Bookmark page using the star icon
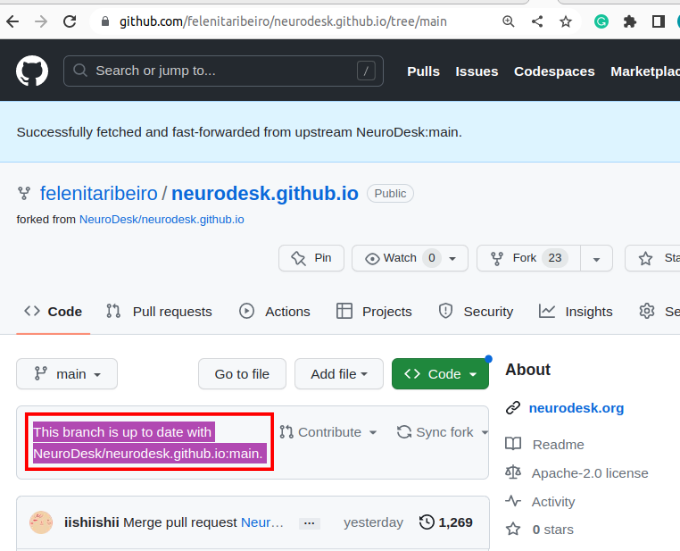This screenshot has height=551, width=680. [566, 21]
